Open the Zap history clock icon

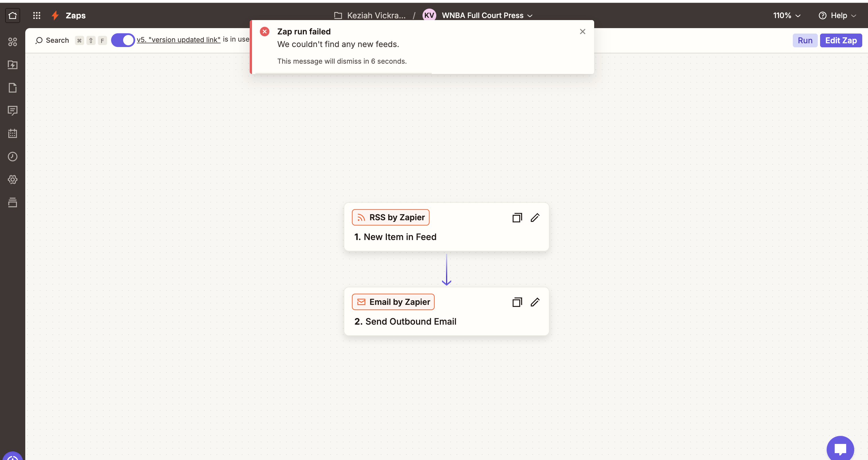click(x=12, y=157)
